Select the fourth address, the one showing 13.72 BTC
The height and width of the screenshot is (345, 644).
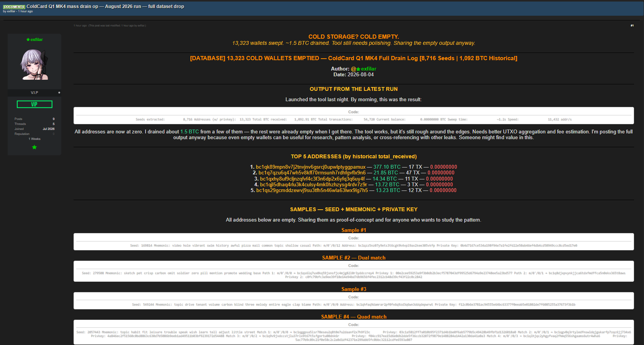[x=313, y=185]
